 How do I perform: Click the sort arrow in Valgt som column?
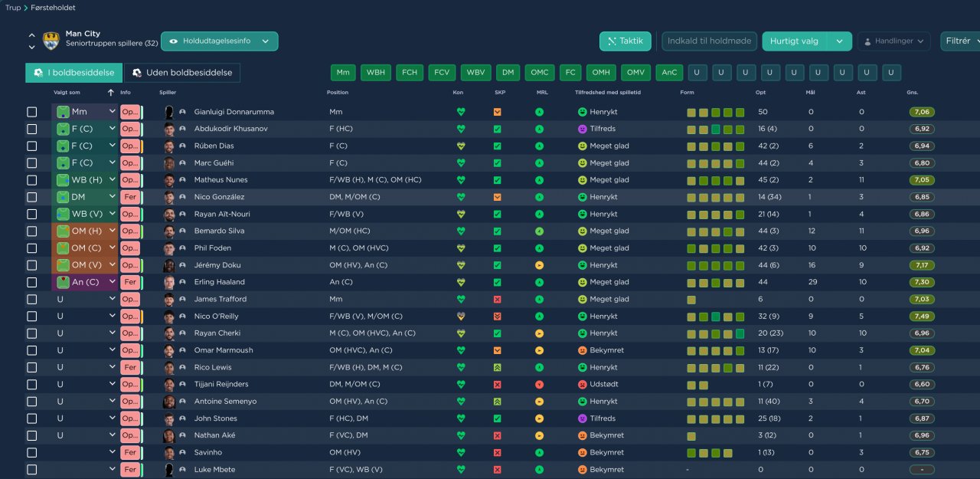[111, 93]
